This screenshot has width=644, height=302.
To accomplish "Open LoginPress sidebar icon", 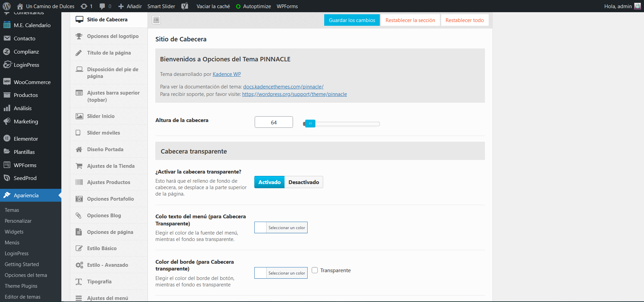I will point(7,64).
